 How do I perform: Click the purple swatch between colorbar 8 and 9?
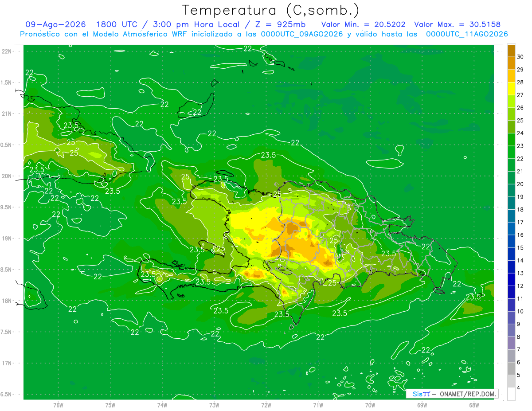[511, 330]
